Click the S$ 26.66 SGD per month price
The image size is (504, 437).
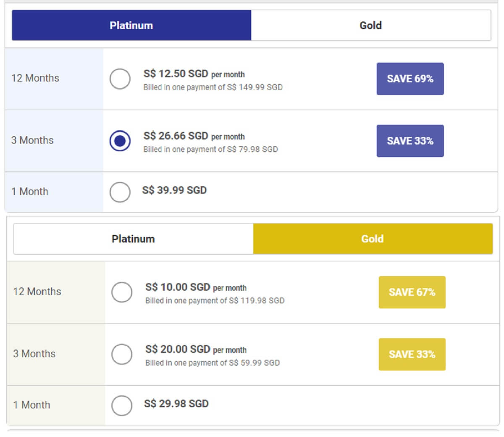(194, 136)
